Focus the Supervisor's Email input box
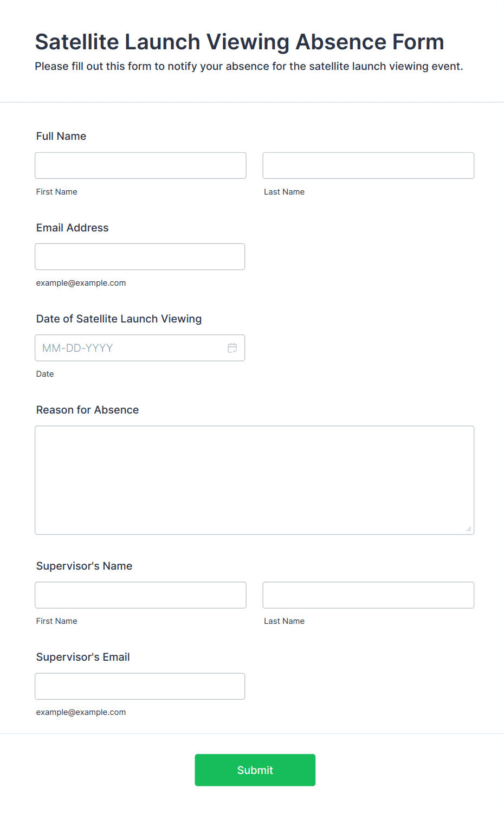This screenshot has width=504, height=813. coord(140,686)
